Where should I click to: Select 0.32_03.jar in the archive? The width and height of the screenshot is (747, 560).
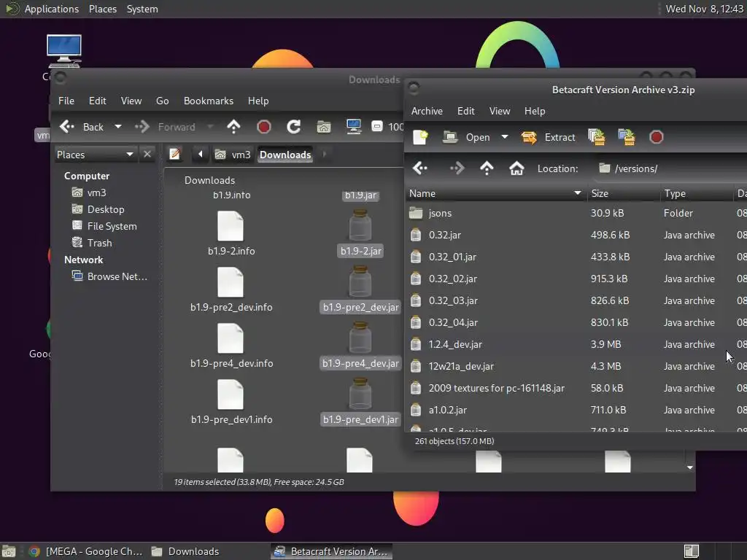click(576, 300)
